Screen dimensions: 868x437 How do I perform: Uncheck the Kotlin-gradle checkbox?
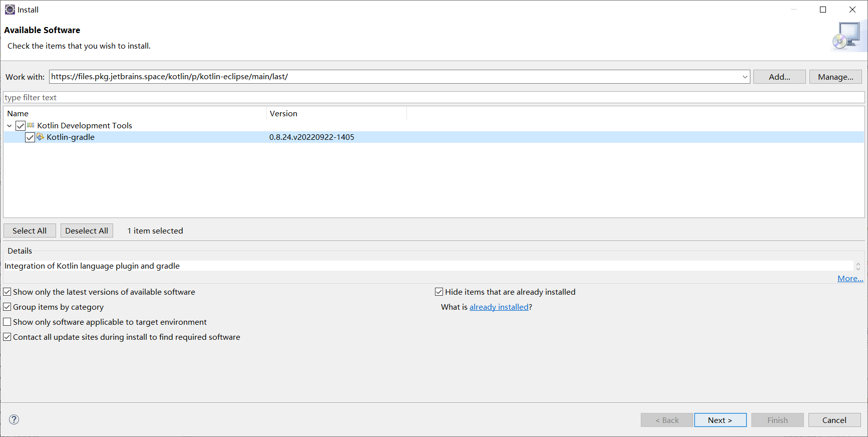(x=30, y=137)
